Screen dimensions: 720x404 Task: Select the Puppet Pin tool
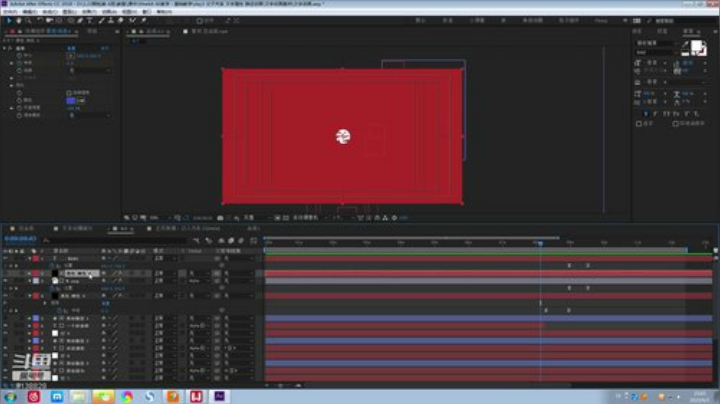coord(143,21)
